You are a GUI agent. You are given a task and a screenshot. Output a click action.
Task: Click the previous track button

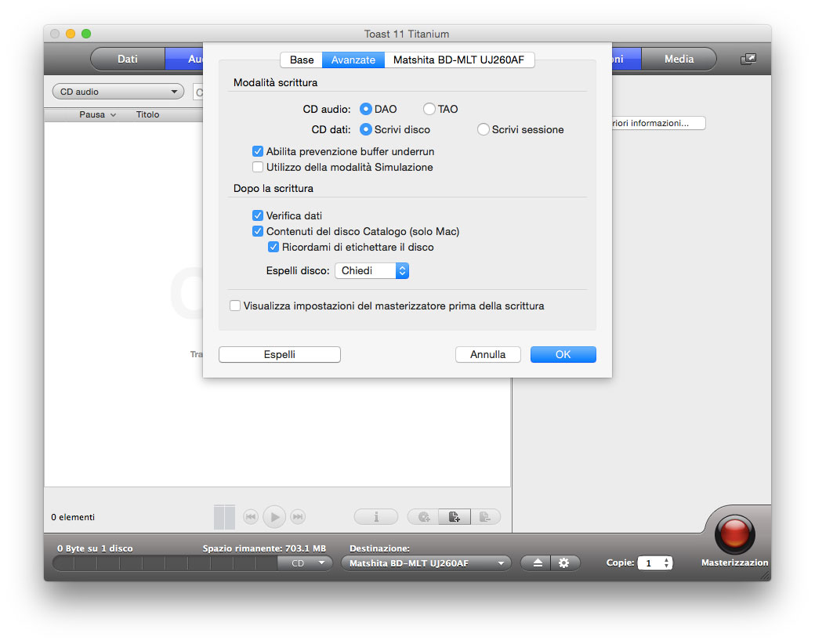pyautogui.click(x=251, y=516)
